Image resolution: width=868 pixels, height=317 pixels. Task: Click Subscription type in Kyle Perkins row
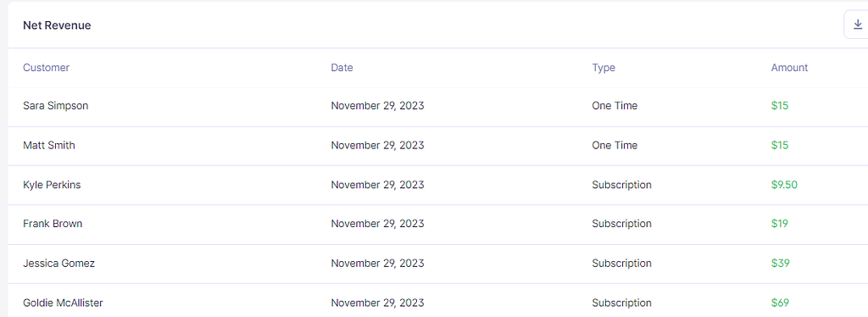(x=621, y=185)
